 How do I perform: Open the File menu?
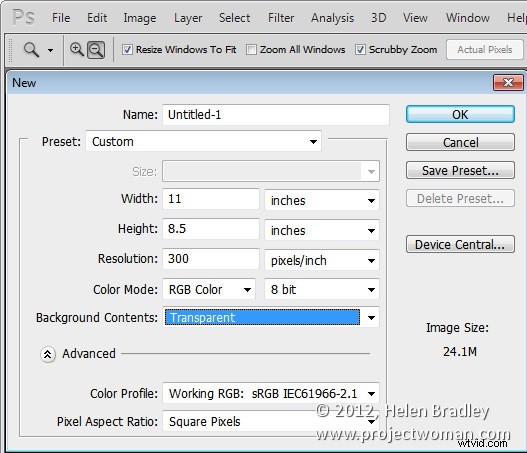click(61, 18)
